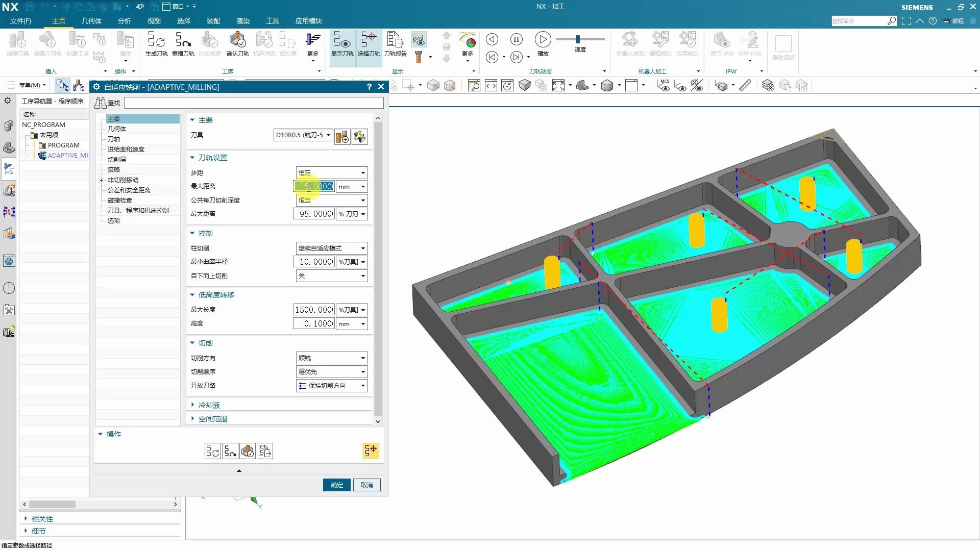The height and width of the screenshot is (551, 980).
Task: Adjust the animation 速度 speed slider
Action: tap(578, 39)
